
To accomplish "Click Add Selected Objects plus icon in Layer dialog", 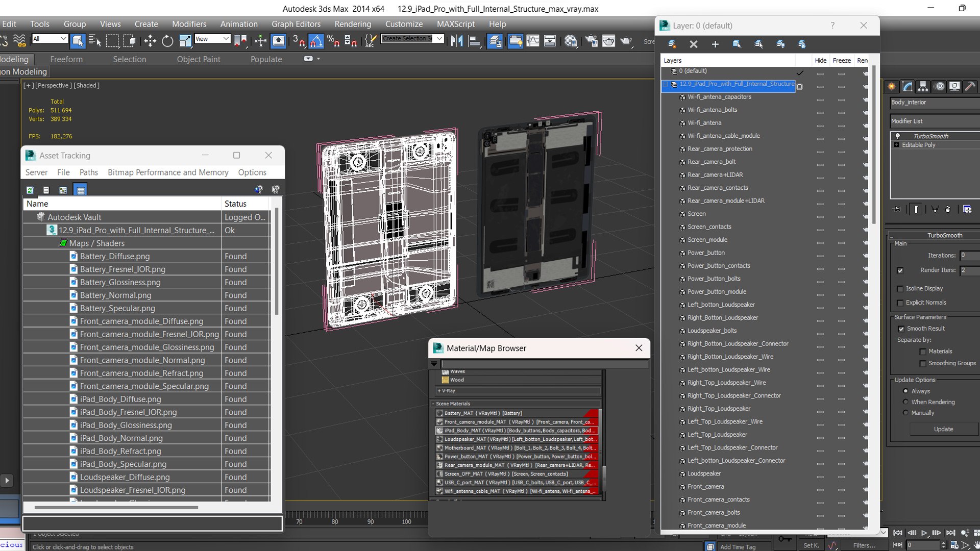I will tap(715, 44).
